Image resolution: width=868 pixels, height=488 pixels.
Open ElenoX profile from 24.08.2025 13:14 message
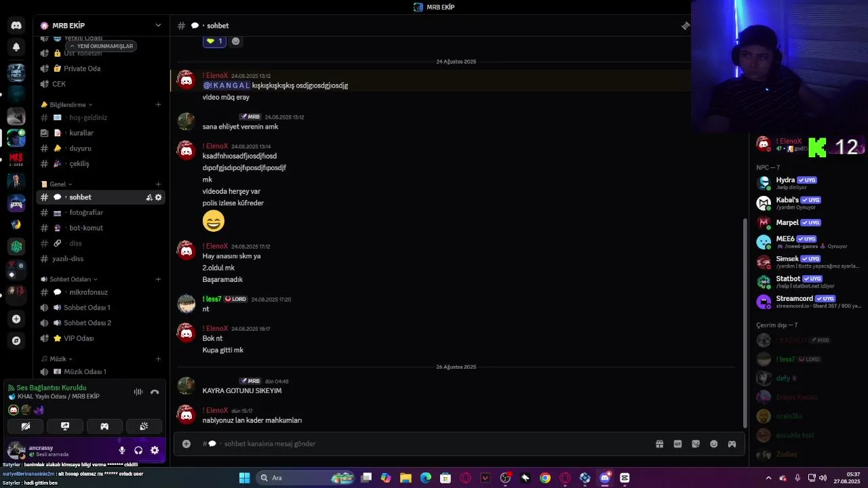216,146
